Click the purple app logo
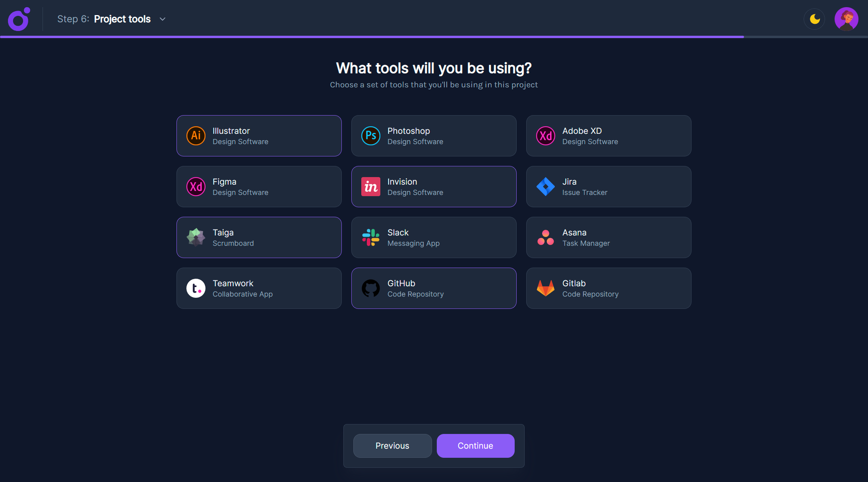 (19, 19)
